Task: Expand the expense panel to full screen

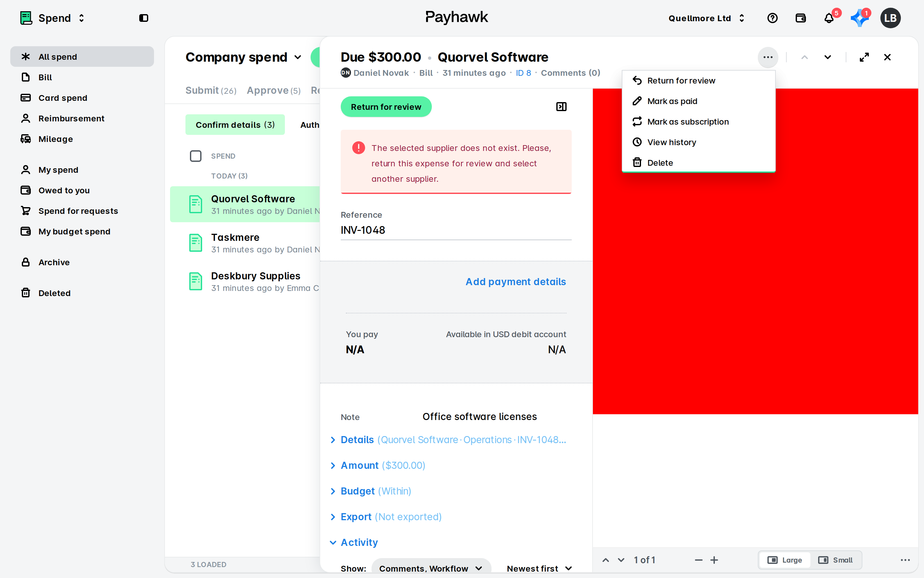Action: [x=864, y=57]
